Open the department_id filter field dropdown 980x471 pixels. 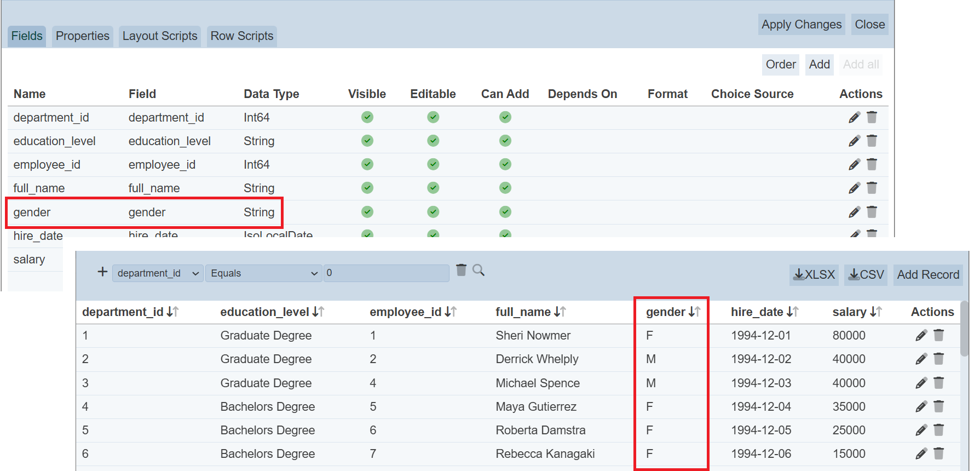pos(158,273)
